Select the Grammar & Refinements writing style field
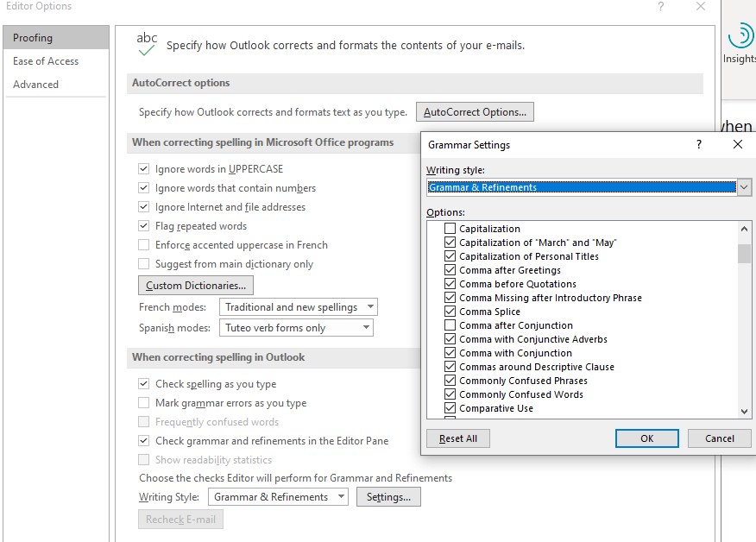The width and height of the screenshot is (756, 542). tap(582, 186)
